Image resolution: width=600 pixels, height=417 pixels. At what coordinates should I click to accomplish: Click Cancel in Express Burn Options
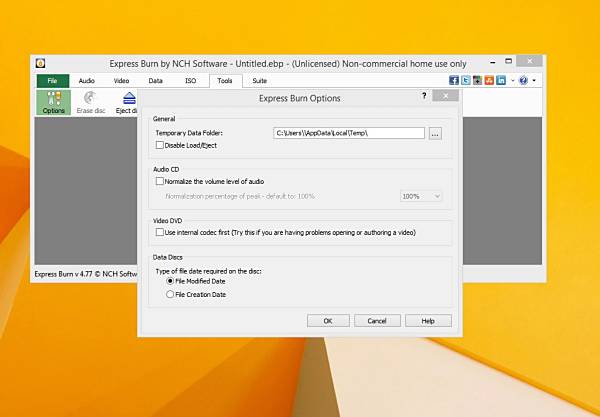pos(377,321)
